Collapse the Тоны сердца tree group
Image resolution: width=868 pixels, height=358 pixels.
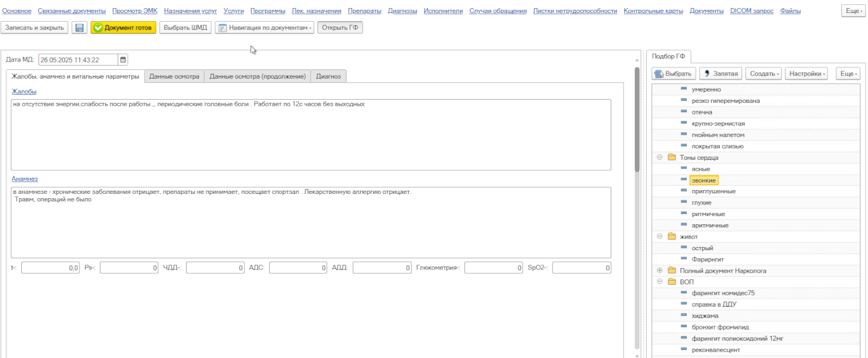click(660, 158)
